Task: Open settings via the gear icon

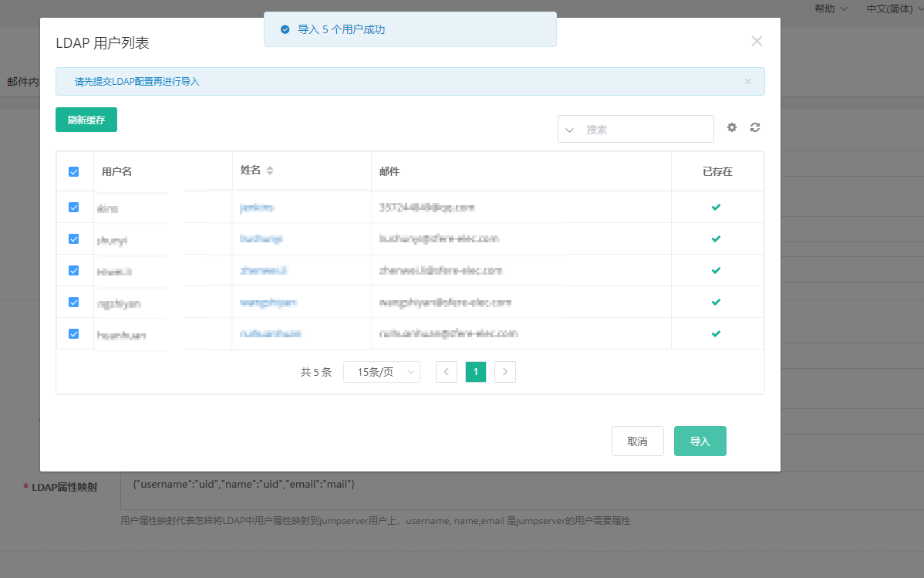Action: 731,127
